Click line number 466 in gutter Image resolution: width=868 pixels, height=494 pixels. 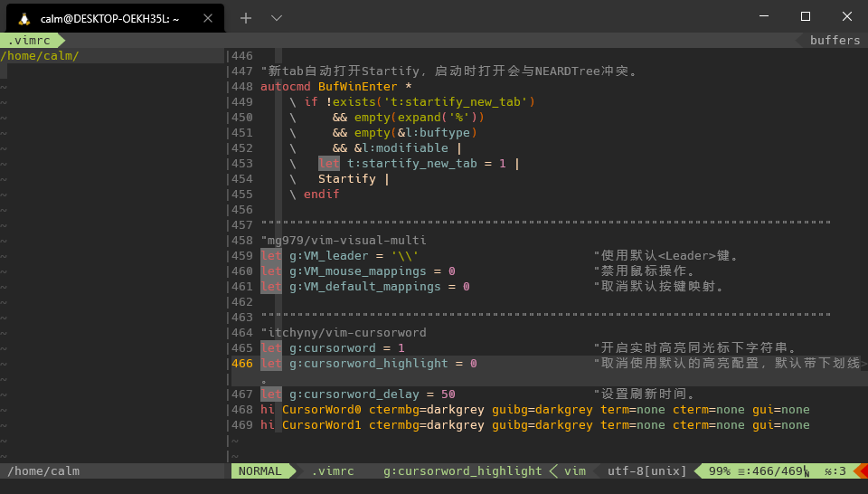click(242, 364)
